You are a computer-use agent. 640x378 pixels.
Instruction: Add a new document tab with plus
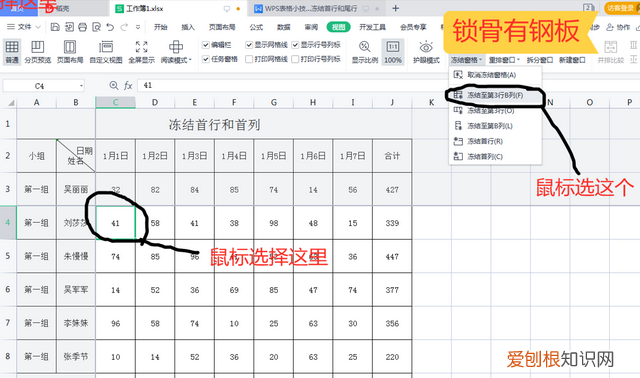click(396, 8)
